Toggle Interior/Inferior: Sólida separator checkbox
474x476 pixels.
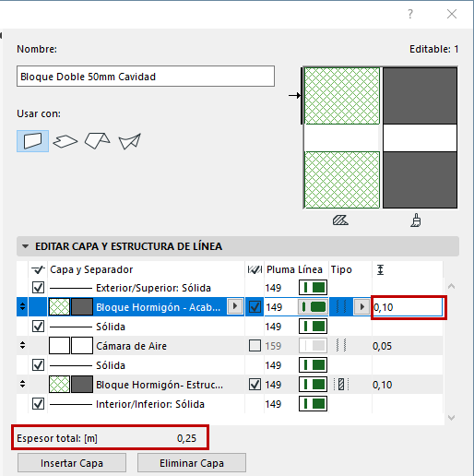tap(38, 404)
